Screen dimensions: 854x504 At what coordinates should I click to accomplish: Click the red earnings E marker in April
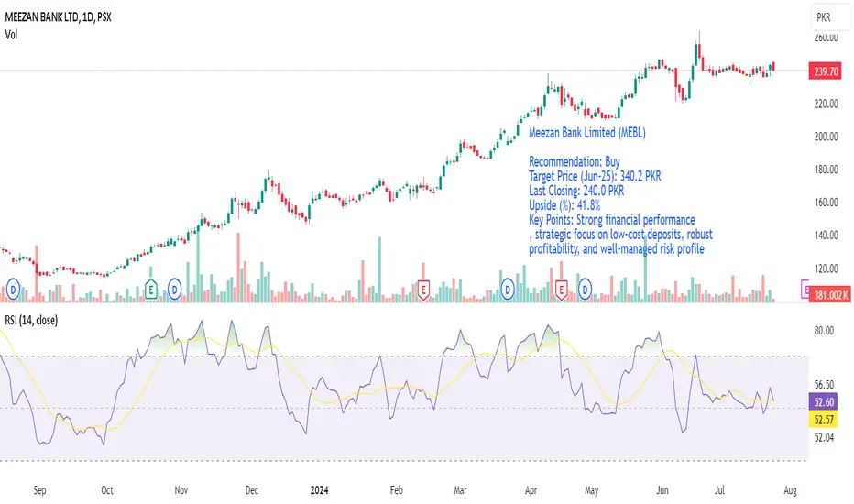[x=561, y=290]
